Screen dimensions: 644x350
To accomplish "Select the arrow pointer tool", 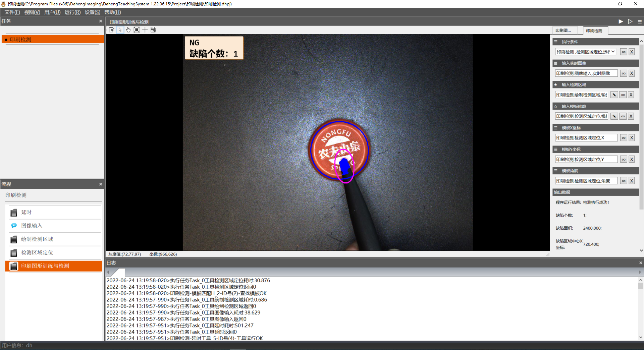I will pyautogui.click(x=120, y=30).
